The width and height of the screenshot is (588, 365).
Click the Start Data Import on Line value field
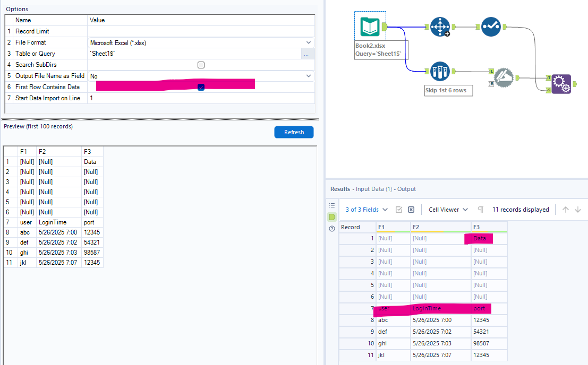point(159,98)
